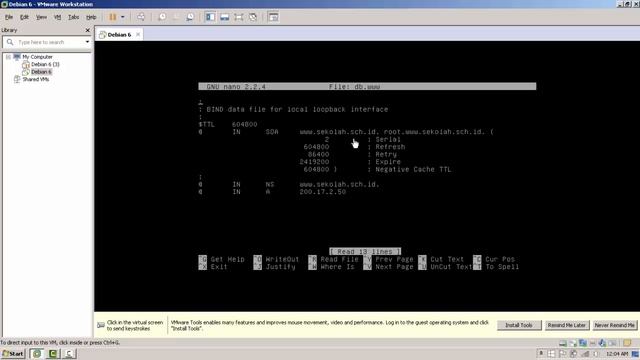Click the hard disk device status icon
Image resolution: width=640 pixels, height=360 pixels.
[x=563, y=343]
